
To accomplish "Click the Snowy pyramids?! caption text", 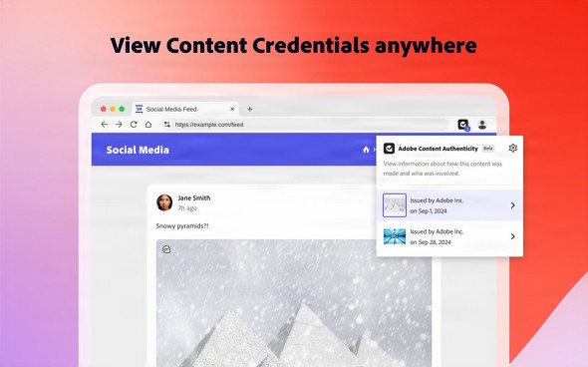I will pyautogui.click(x=182, y=226).
